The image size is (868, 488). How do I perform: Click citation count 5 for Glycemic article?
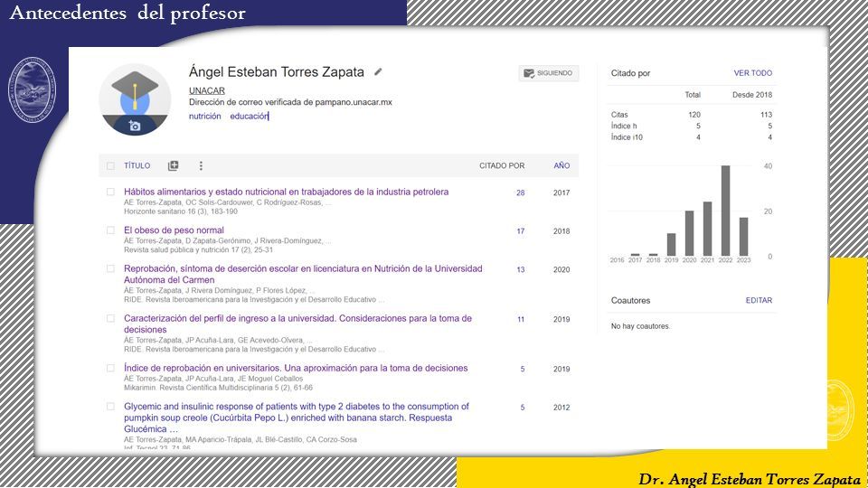523,408
